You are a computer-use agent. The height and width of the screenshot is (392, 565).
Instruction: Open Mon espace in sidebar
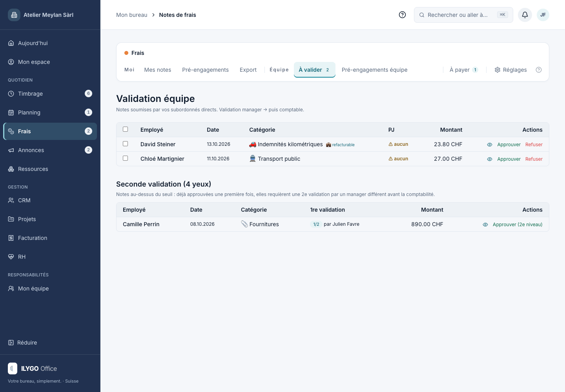click(x=50, y=62)
